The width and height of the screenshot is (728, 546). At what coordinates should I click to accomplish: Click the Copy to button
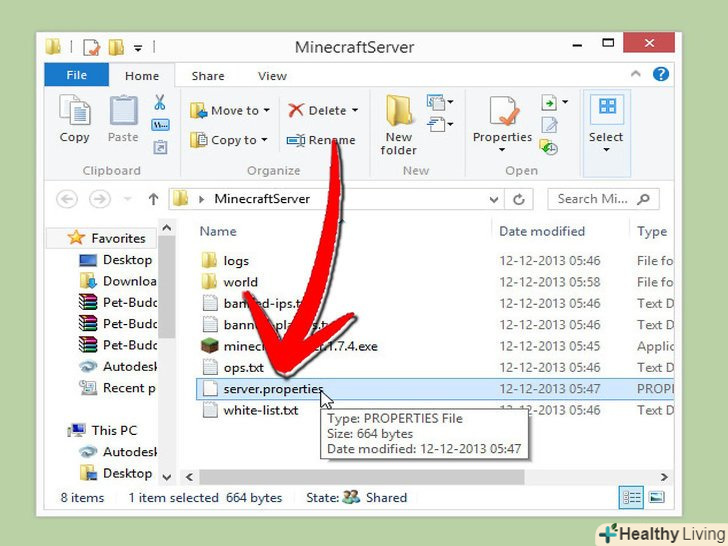228,140
